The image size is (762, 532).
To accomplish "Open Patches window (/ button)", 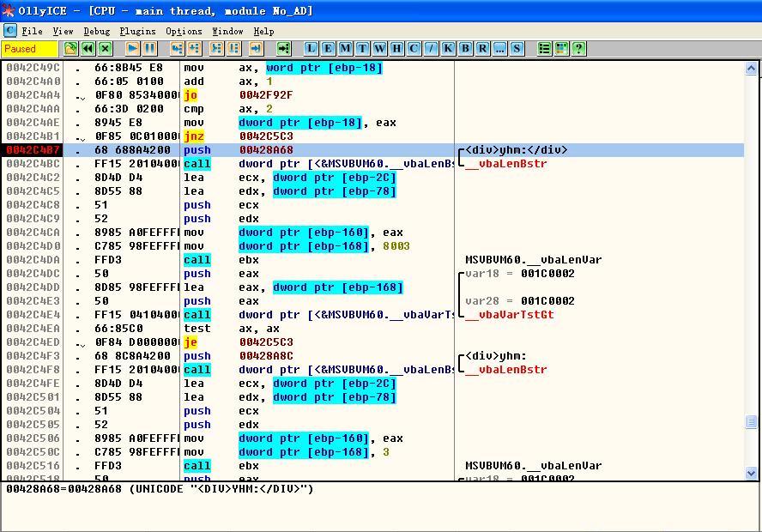I will pos(431,49).
